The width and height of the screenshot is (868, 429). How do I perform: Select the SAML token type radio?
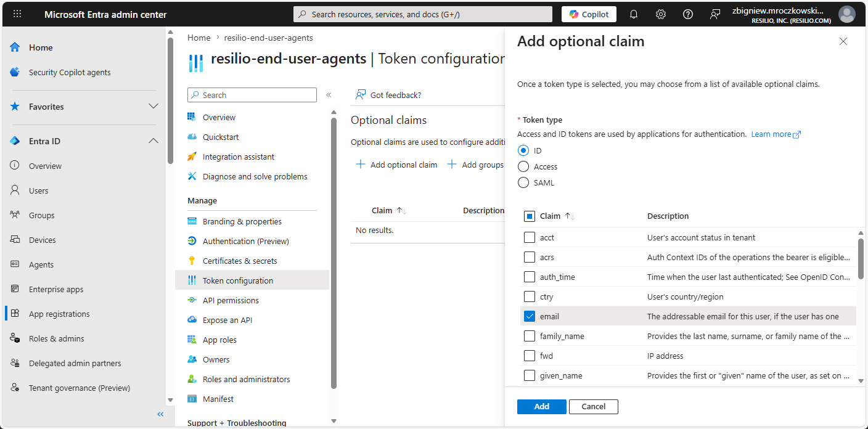click(x=523, y=182)
